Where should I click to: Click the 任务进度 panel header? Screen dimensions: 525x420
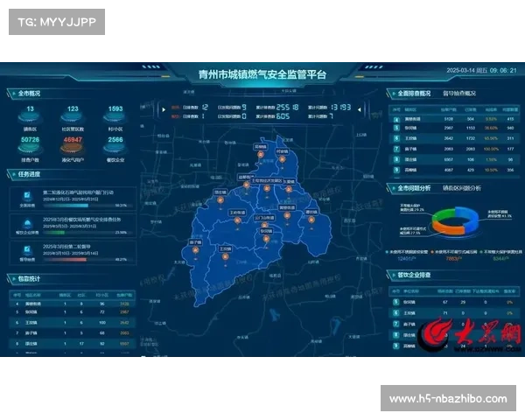(29, 174)
